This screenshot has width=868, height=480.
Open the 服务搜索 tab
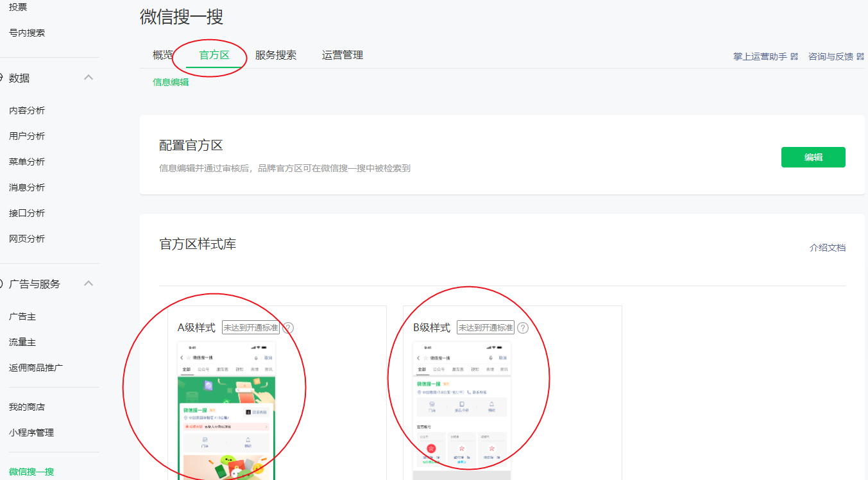pyautogui.click(x=276, y=55)
